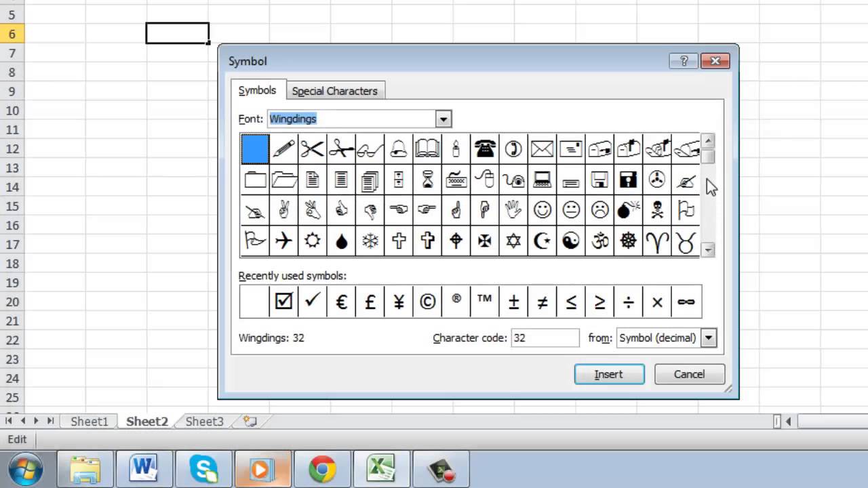Open Google Chrome from the taskbar
Image resolution: width=868 pixels, height=488 pixels.
point(322,468)
